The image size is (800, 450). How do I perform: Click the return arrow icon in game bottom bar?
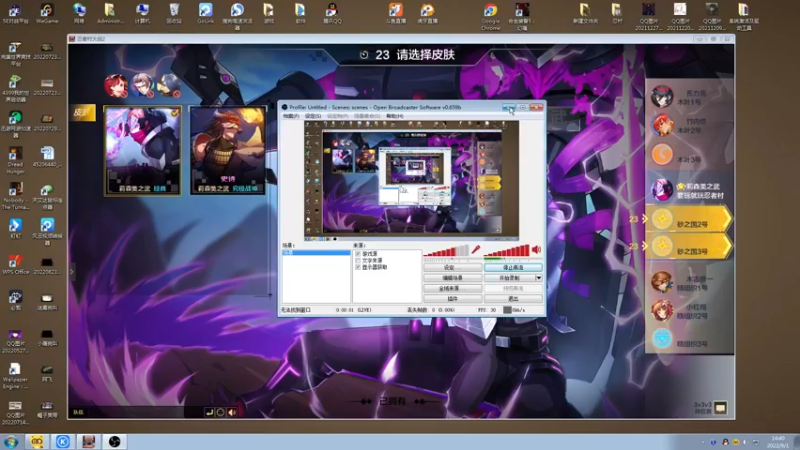pos(209,412)
